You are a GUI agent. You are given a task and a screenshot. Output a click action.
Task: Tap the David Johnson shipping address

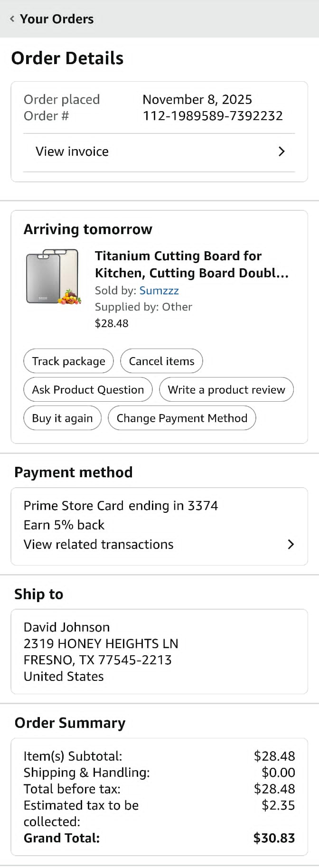pos(101,651)
